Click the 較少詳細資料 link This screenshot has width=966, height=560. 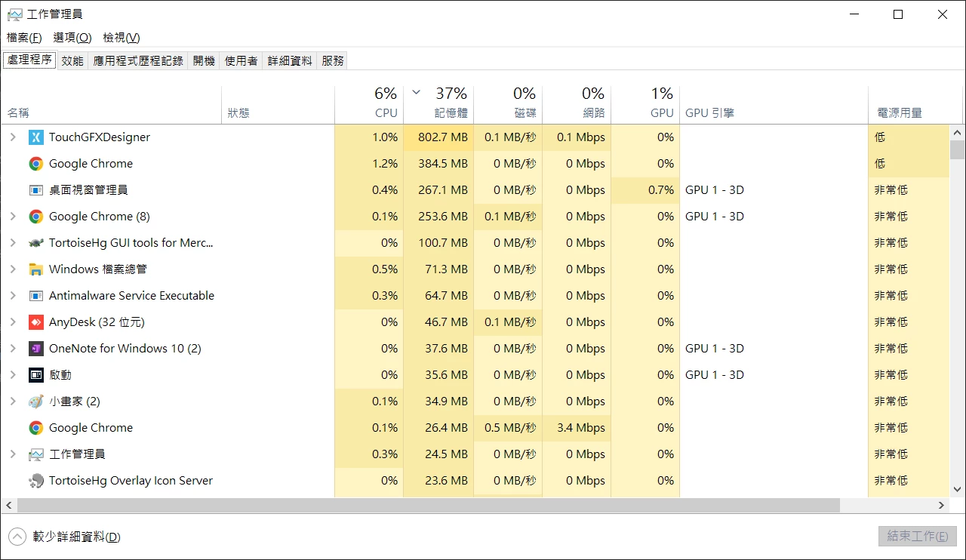[76, 537]
